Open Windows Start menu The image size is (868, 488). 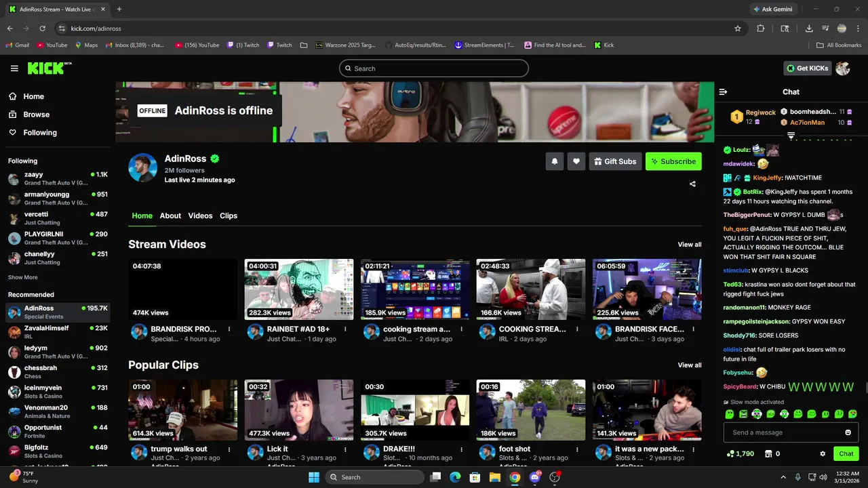point(314,477)
